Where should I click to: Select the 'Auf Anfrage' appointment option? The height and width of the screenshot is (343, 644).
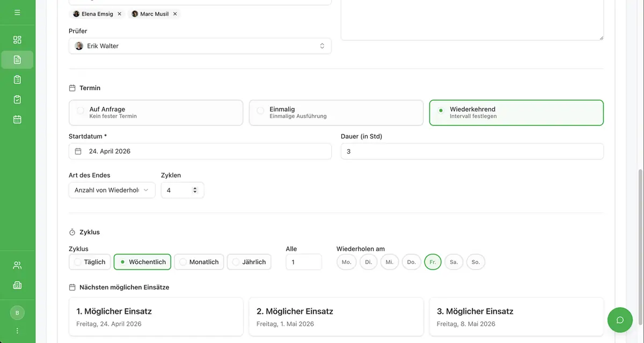[156, 112]
